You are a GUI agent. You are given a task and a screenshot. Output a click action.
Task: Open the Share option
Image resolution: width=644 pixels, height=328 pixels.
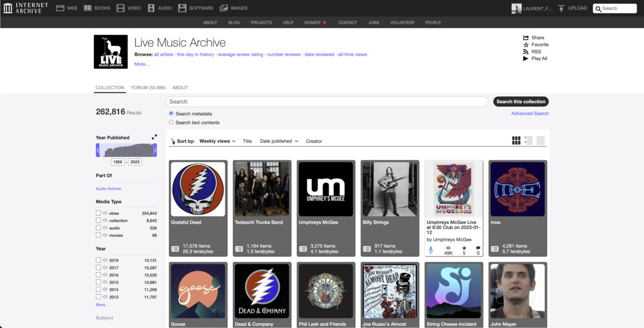pos(526,37)
